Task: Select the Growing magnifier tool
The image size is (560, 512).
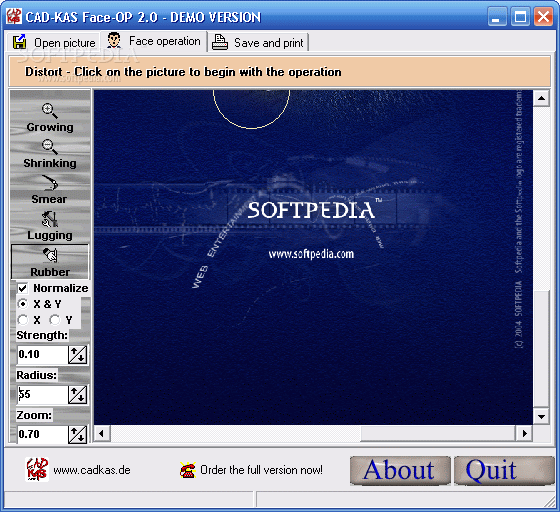Action: point(50,118)
